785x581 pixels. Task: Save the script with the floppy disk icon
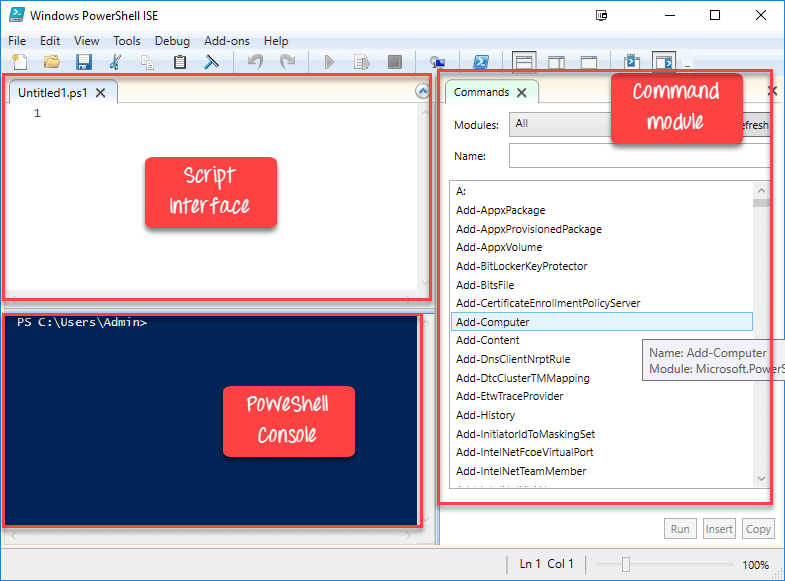(84, 62)
